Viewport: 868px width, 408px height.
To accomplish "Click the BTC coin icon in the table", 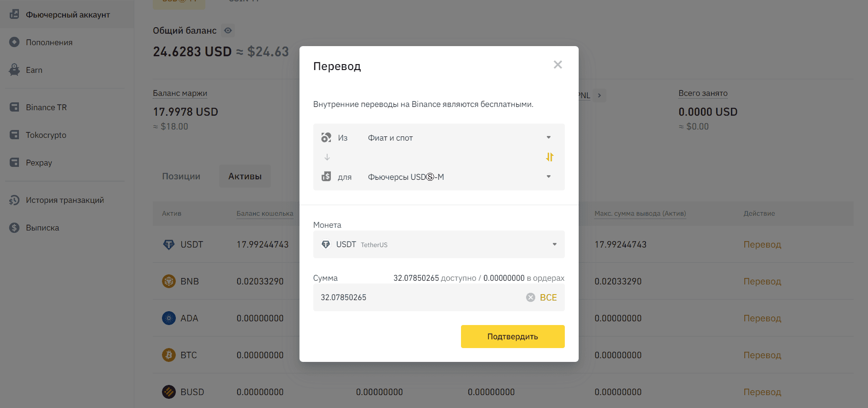I will pos(169,355).
